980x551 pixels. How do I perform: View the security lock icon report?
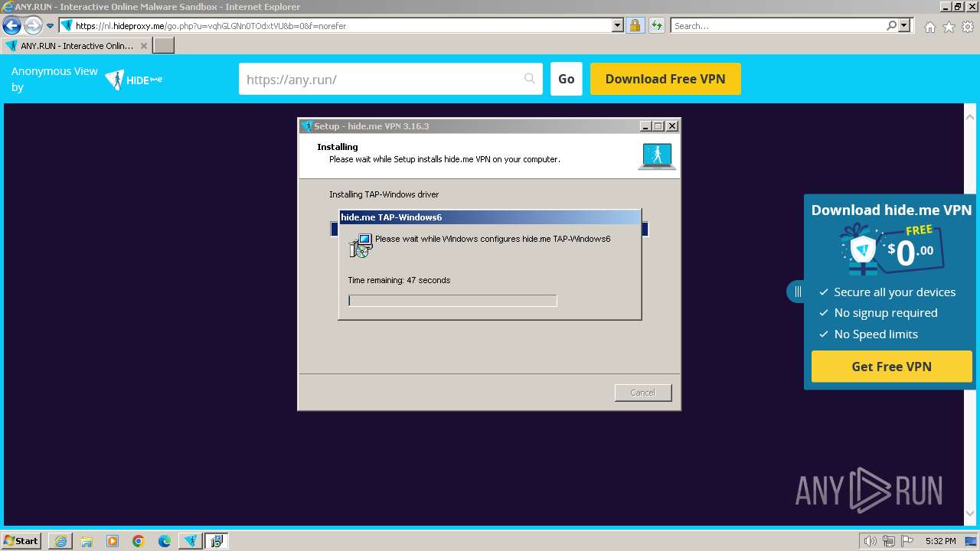click(635, 25)
